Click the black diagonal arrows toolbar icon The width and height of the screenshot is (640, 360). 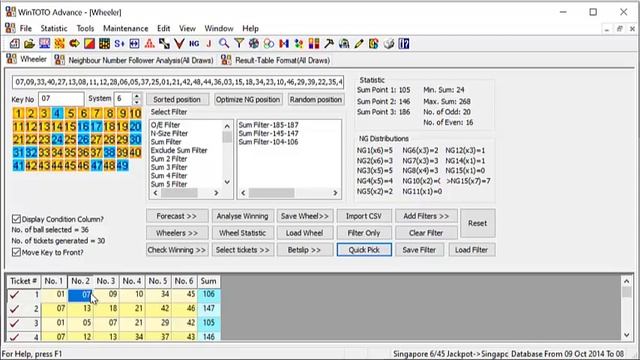coord(164,44)
